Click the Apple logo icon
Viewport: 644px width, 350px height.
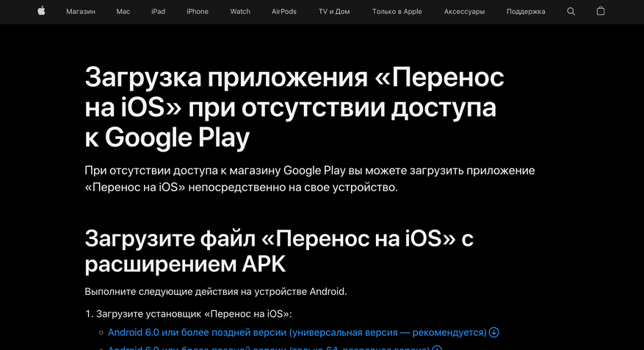[x=41, y=11]
